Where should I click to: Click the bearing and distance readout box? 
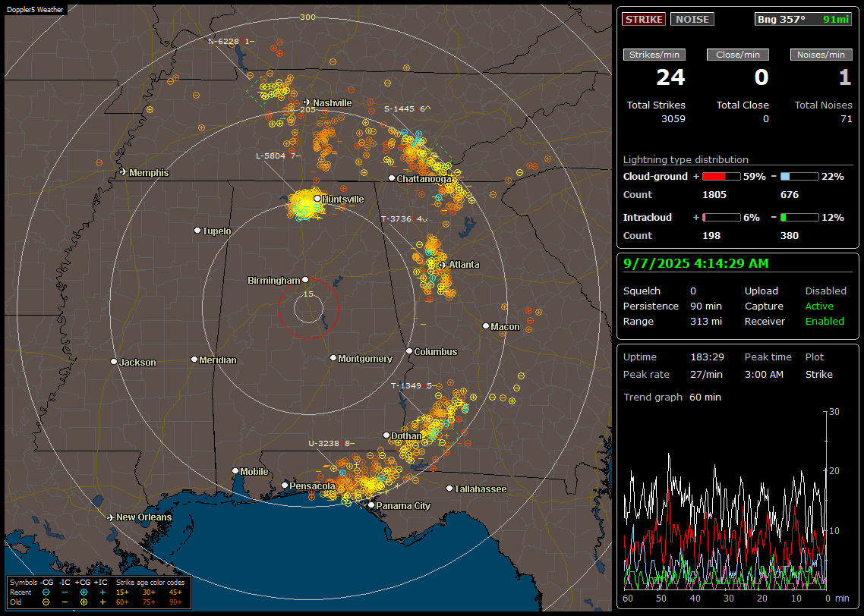coord(803,19)
